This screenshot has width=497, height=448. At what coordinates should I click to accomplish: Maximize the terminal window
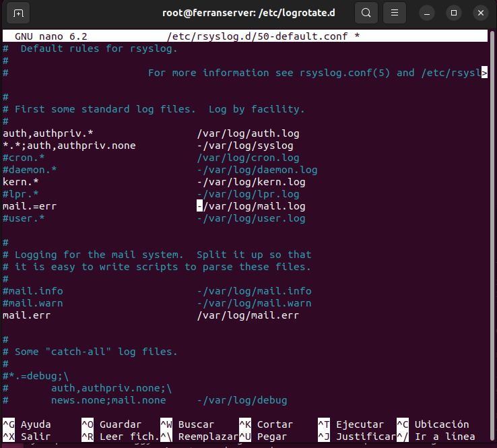coord(454,13)
